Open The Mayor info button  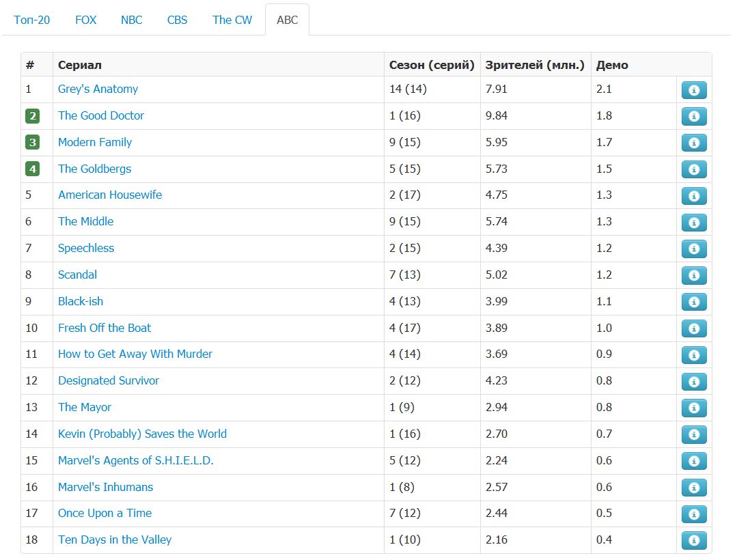694,408
